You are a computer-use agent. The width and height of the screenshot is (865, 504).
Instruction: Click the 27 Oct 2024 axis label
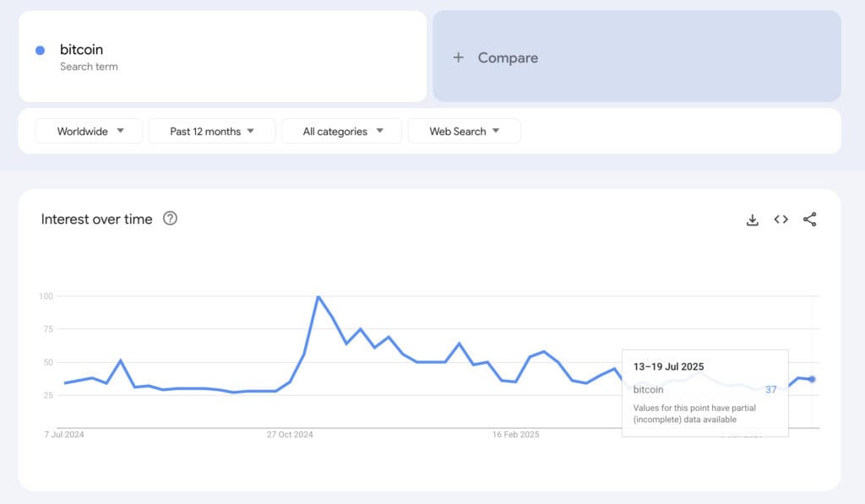pos(290,435)
